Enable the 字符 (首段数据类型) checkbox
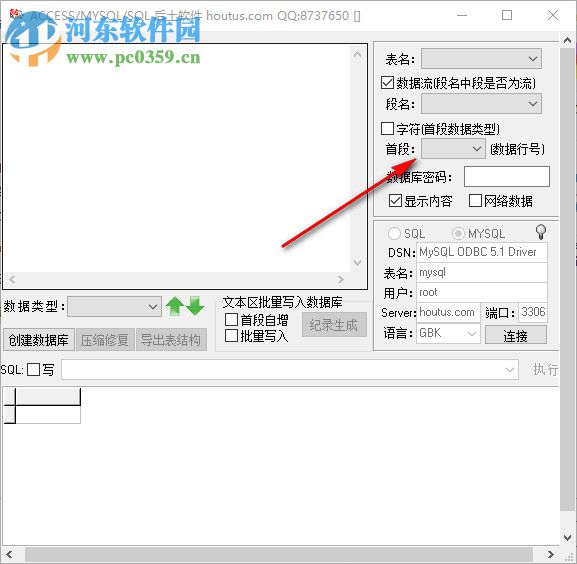The height and width of the screenshot is (564, 577). (x=387, y=129)
